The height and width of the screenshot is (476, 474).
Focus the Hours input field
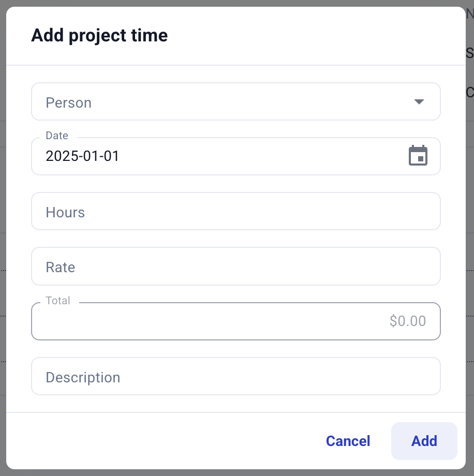[235, 212]
